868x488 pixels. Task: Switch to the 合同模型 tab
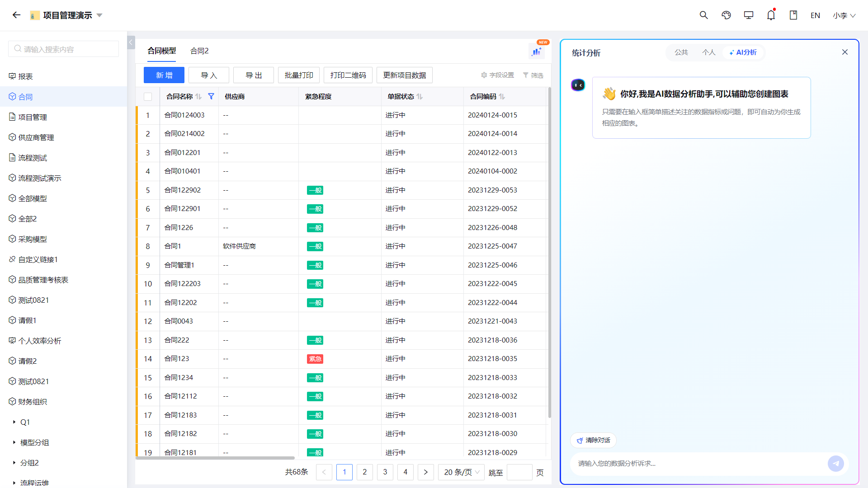tap(161, 51)
